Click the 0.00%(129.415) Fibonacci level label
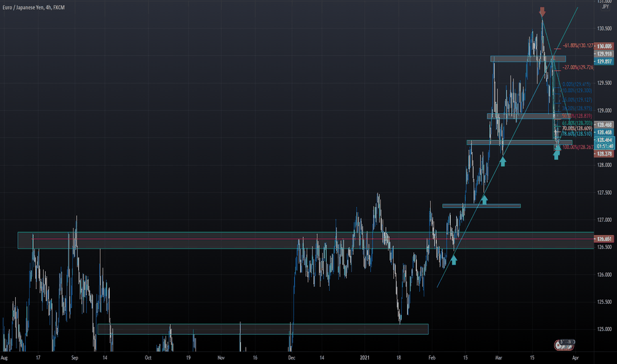 [577, 84]
